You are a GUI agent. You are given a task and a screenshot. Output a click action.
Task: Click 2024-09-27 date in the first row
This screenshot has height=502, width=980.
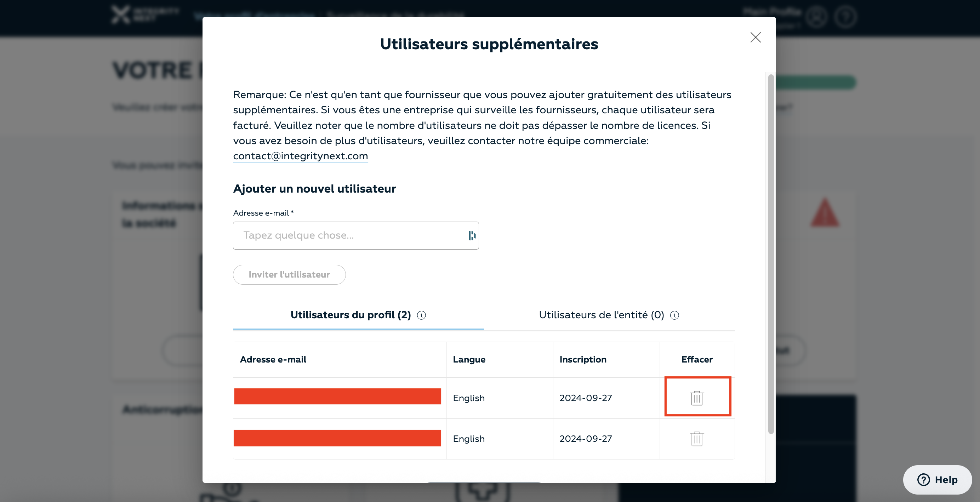(586, 398)
